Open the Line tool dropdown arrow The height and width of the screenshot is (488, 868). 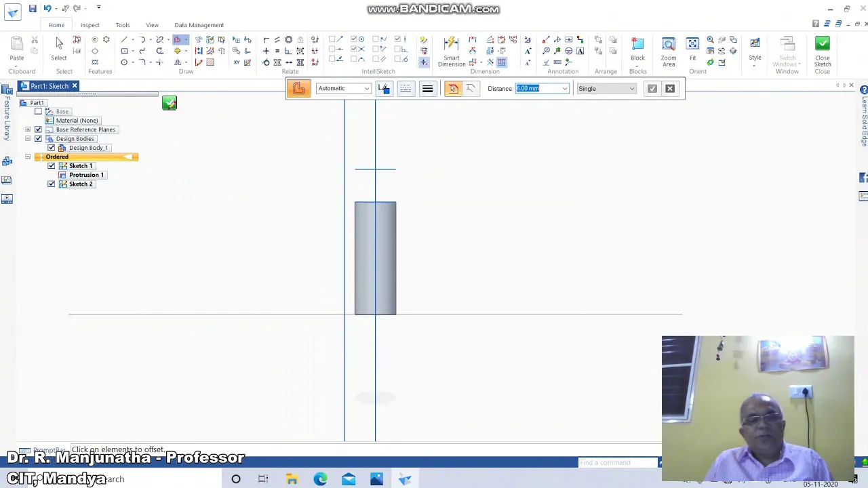132,39
